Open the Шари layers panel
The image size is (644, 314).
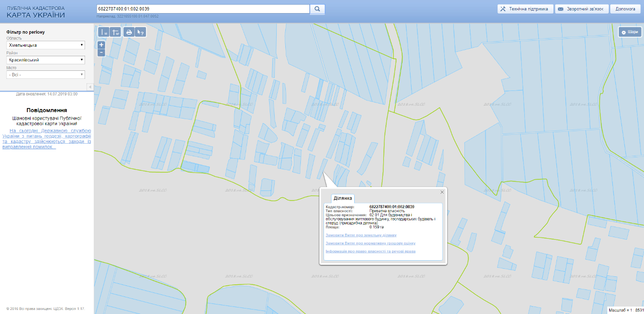click(630, 32)
